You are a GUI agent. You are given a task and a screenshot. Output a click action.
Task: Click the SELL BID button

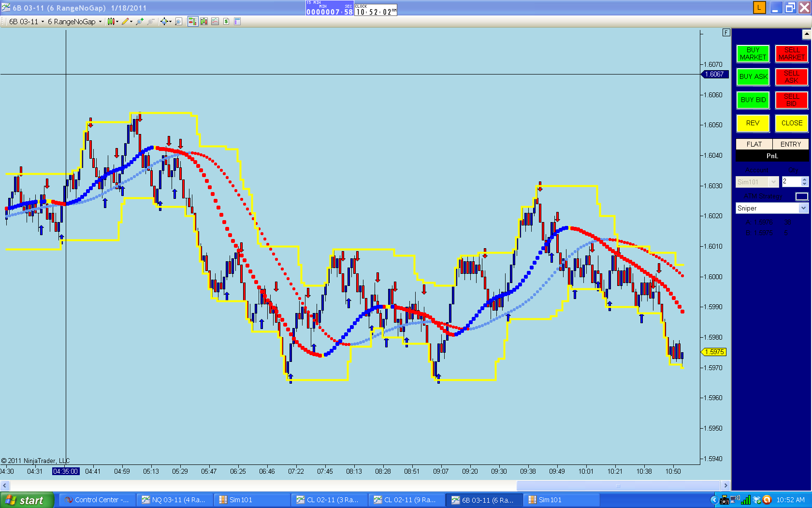pyautogui.click(x=792, y=100)
